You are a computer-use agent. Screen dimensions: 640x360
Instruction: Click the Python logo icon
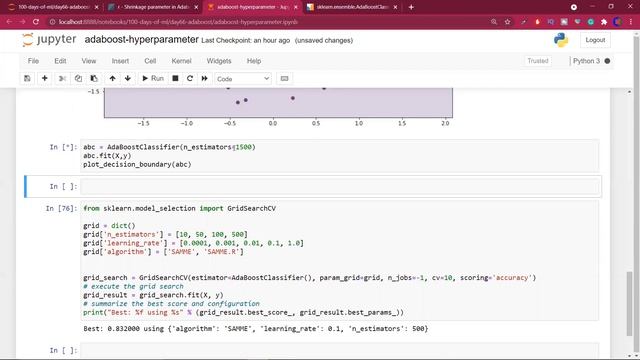point(561,40)
